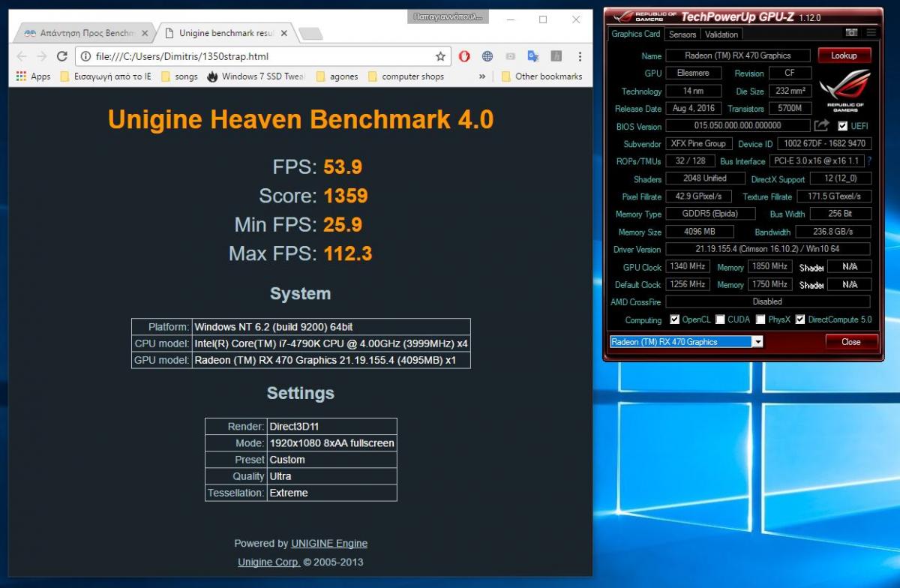Open the agones bookmark folder
The image size is (900, 588).
pyautogui.click(x=337, y=76)
